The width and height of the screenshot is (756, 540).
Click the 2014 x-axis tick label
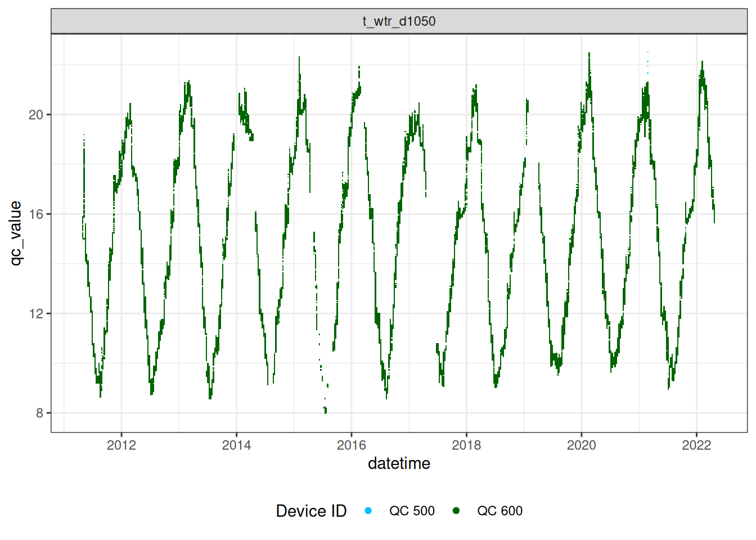[236, 445]
